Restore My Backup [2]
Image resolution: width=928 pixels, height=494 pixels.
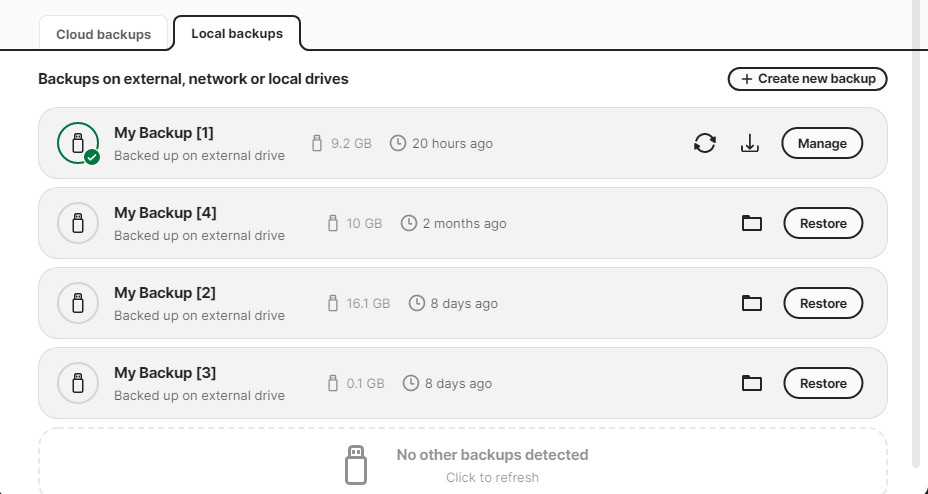823,303
